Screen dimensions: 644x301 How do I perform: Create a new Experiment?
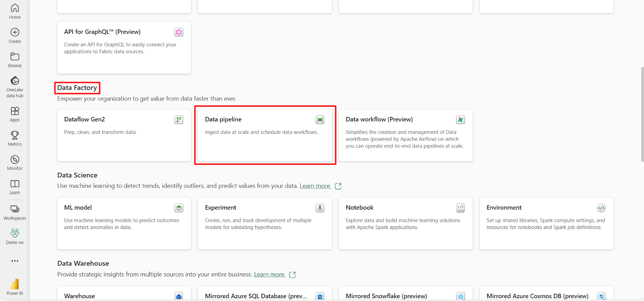tap(265, 223)
